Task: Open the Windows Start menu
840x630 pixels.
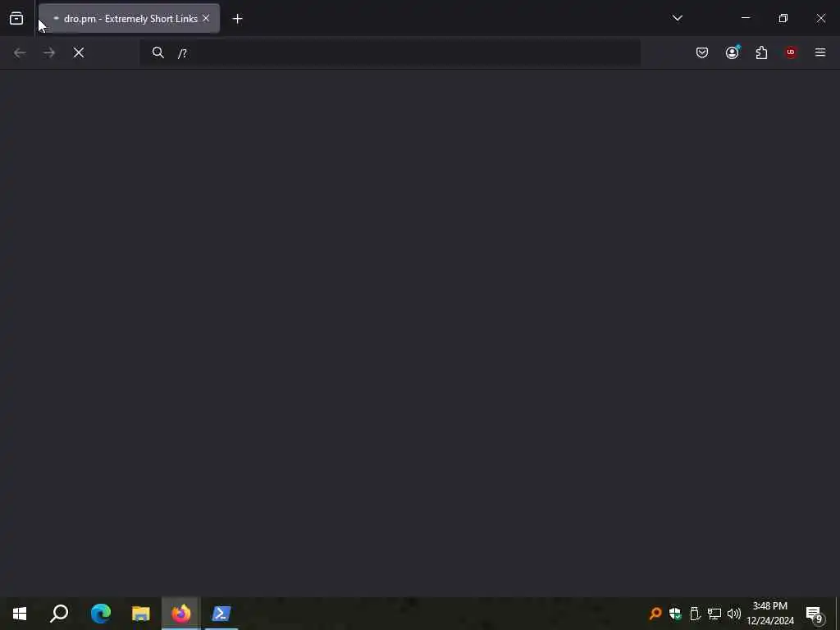Action: pos(20,614)
